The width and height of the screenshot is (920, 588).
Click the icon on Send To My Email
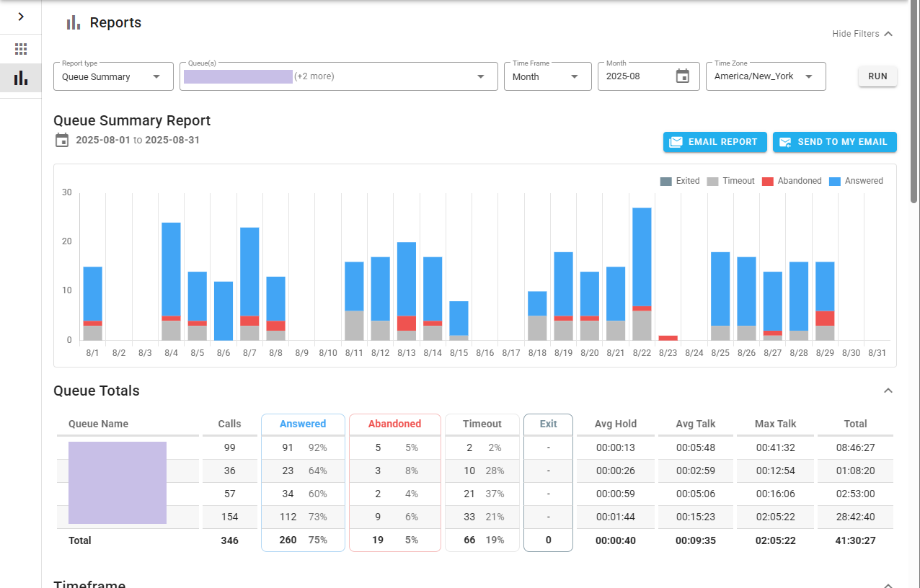click(x=785, y=142)
